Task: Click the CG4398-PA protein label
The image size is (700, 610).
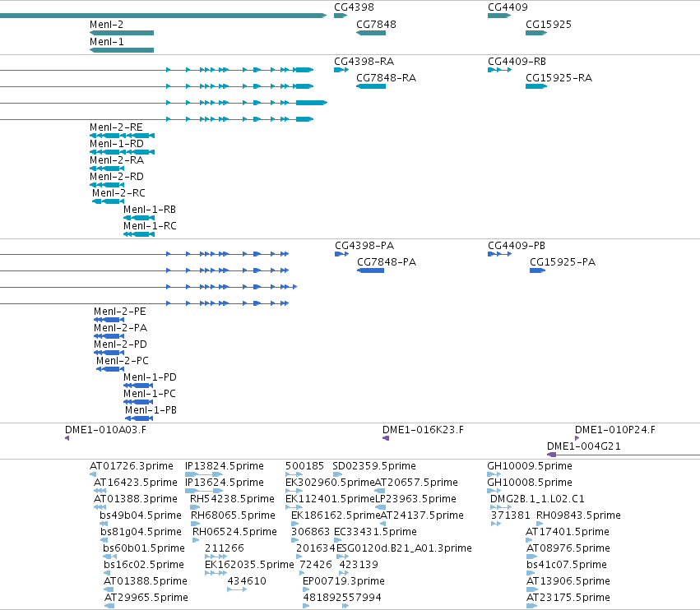Action: point(364,246)
